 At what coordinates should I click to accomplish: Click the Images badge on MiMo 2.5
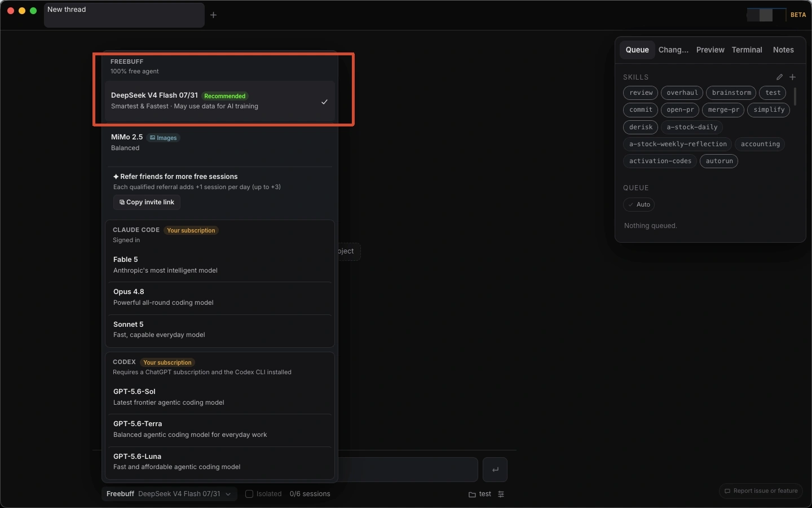pos(164,138)
